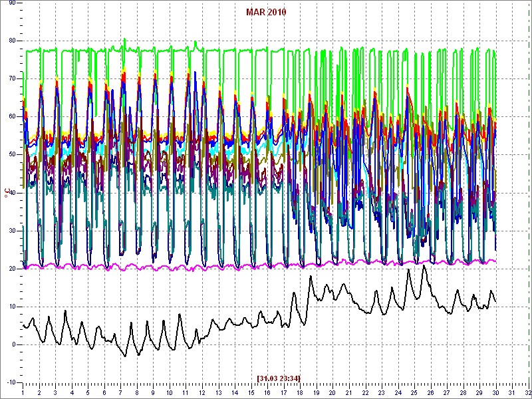Select day "13" on the date axis
This screenshot has width=532, height=399.
click(219, 392)
